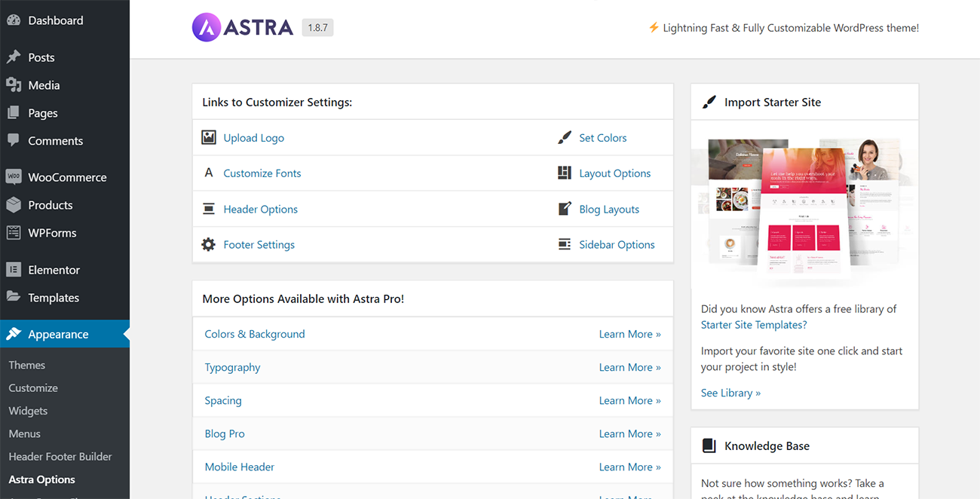Open the Appearance menu
The height and width of the screenshot is (499, 980).
[x=65, y=334]
